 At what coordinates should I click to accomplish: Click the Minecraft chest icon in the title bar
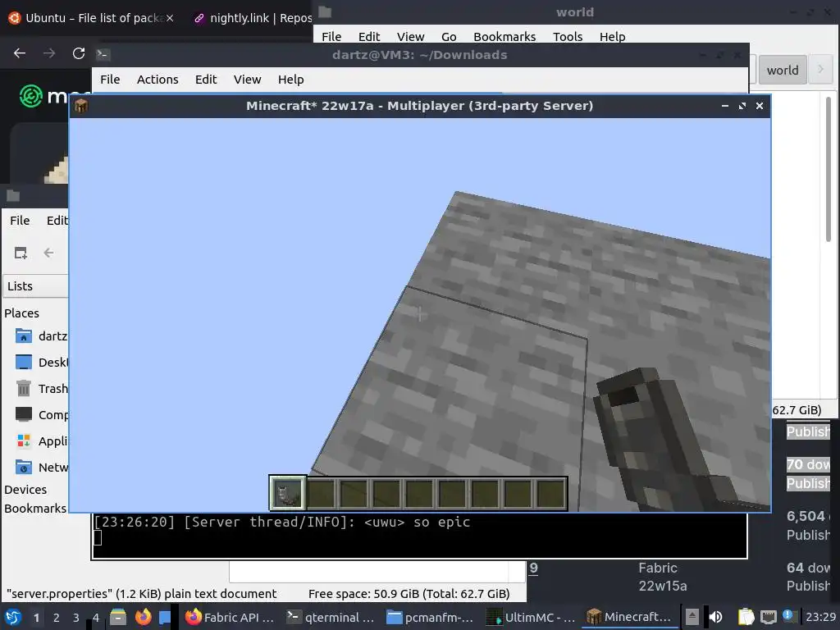(81, 106)
